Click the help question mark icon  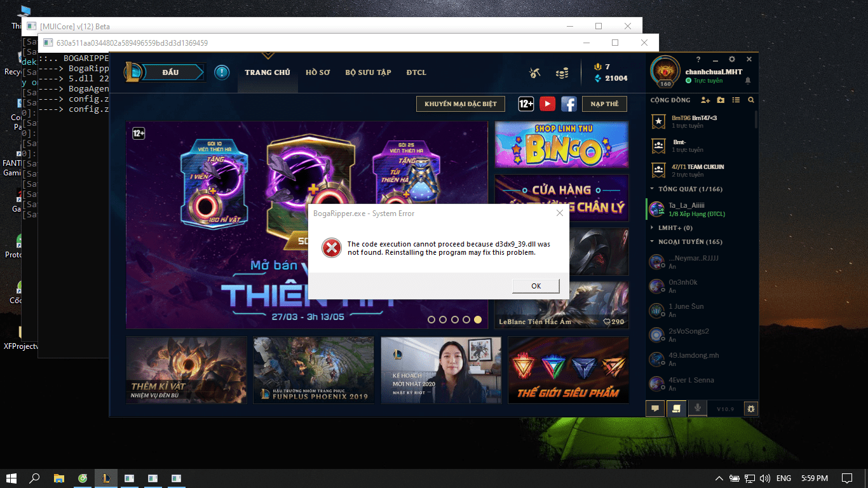[698, 59]
